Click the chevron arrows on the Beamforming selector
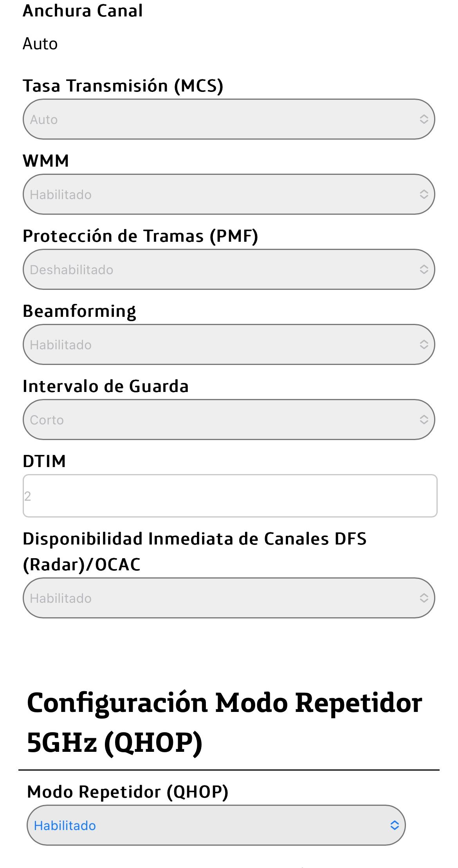This screenshot has height=868, width=458. (424, 345)
